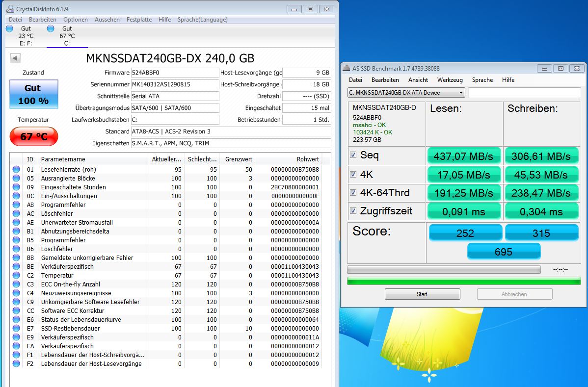
Task: Open Aussehen menu in CrystalDiskInfo
Action: click(x=107, y=20)
